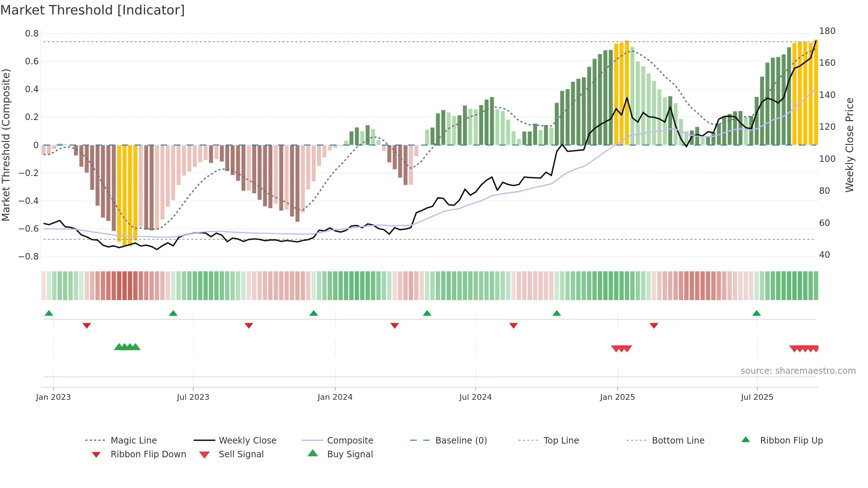The height and width of the screenshot is (488, 868).
Task: Click the Jul 2024 x-axis label
Action: 476,397
